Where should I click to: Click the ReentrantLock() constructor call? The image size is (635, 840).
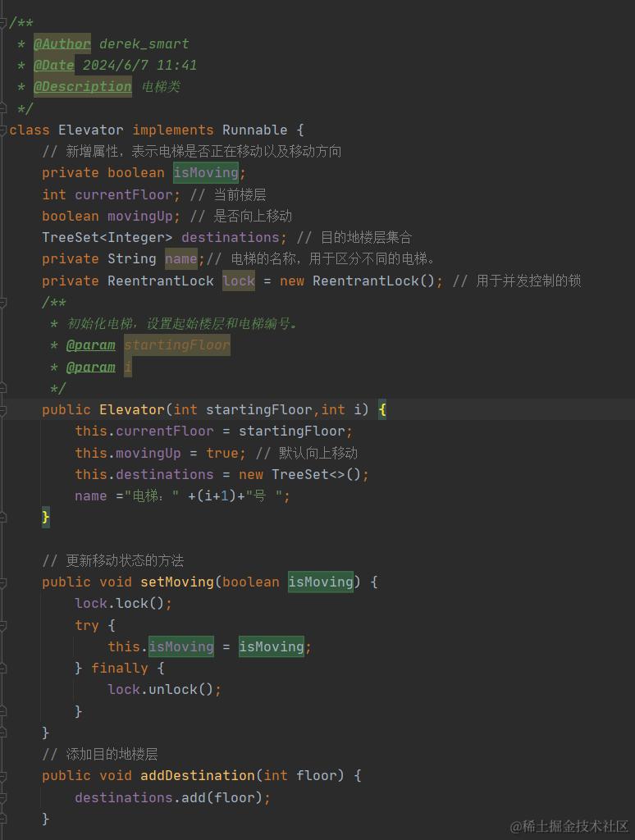[x=373, y=281]
